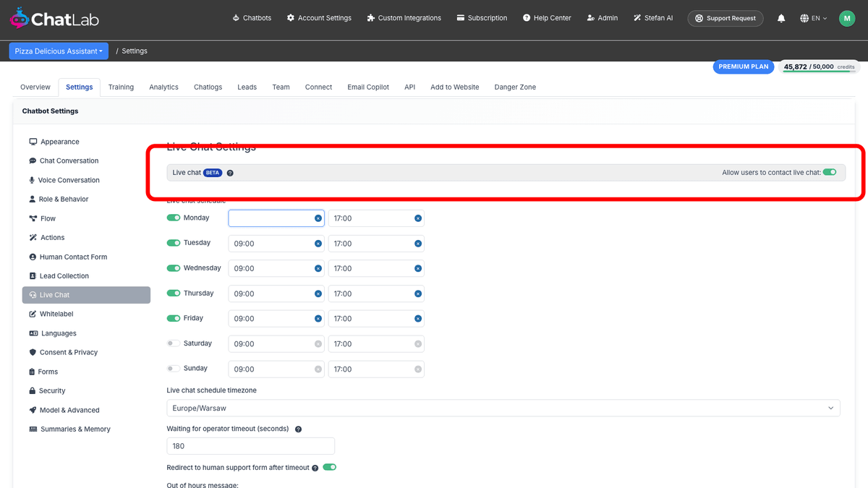Switch to Chatlogs tab
The width and height of the screenshot is (868, 488).
pyautogui.click(x=208, y=87)
